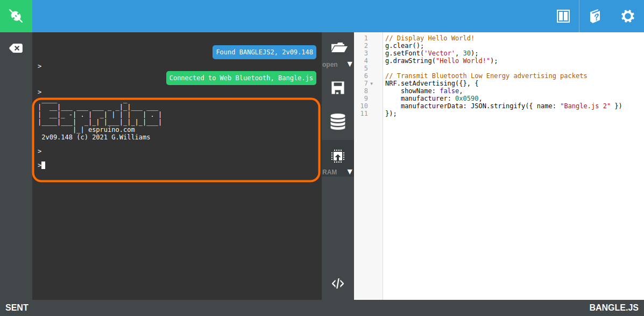Click the g.drawString("Hello World!") line
Image resolution: width=644 pixels, height=316 pixels.
click(x=442, y=61)
